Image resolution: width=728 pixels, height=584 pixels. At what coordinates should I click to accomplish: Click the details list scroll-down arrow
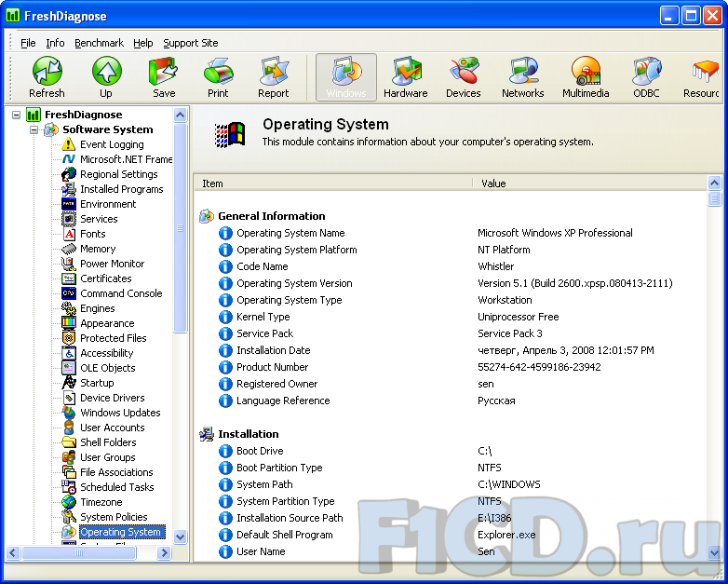(714, 552)
